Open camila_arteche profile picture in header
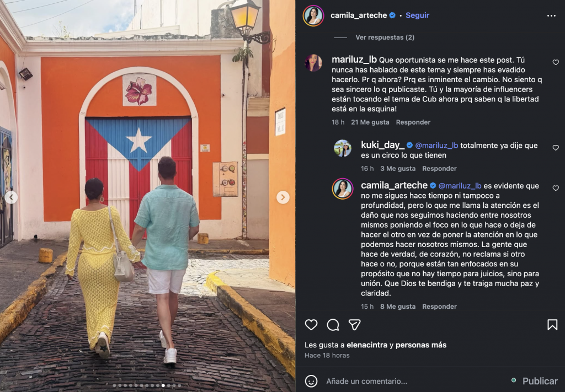 pos(313,15)
